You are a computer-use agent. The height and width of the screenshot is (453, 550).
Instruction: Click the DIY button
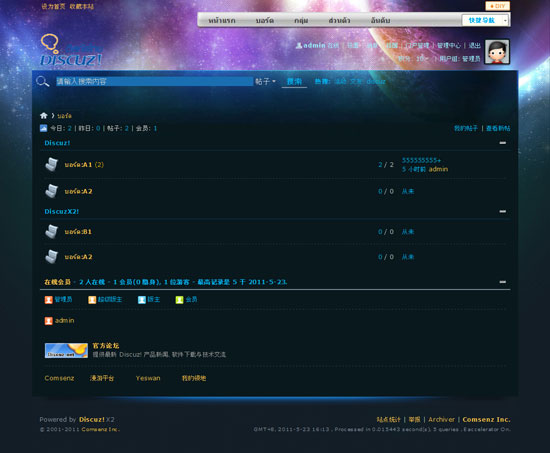(497, 6)
